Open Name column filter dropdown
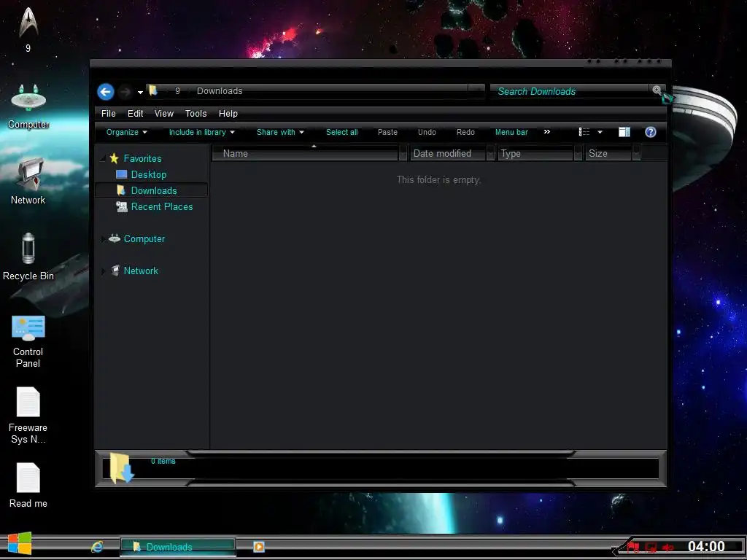 point(403,153)
